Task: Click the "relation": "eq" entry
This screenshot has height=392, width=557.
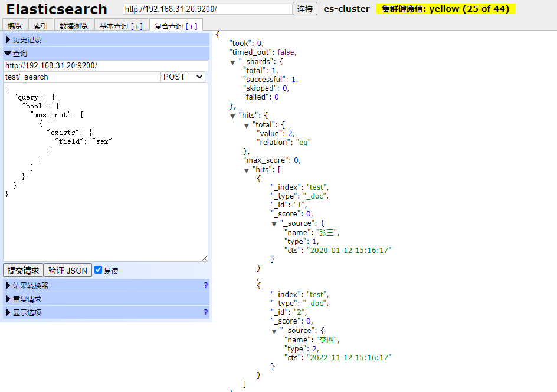Action: 284,142
